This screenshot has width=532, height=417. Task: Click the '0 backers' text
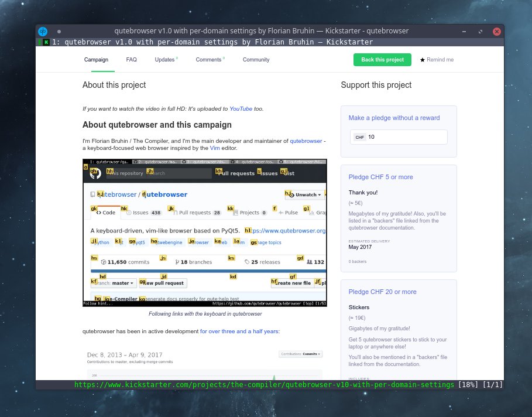[357, 261]
